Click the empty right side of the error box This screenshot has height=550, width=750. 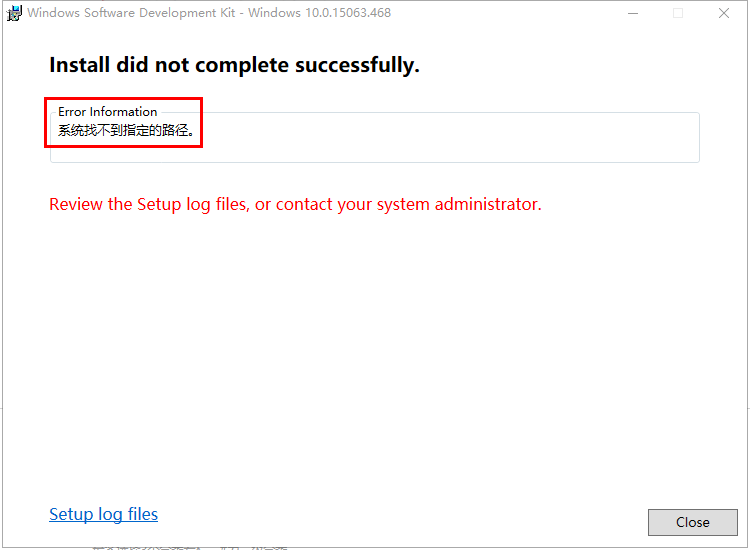(x=500, y=138)
